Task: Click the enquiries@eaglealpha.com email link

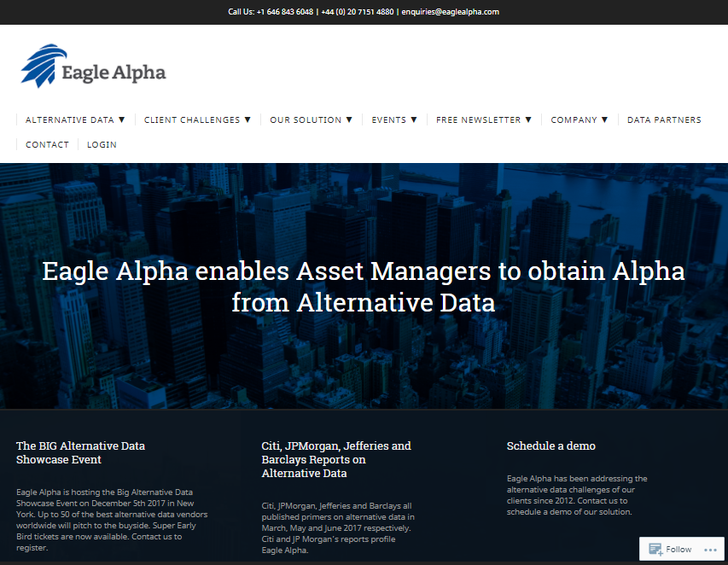Action: (450, 12)
